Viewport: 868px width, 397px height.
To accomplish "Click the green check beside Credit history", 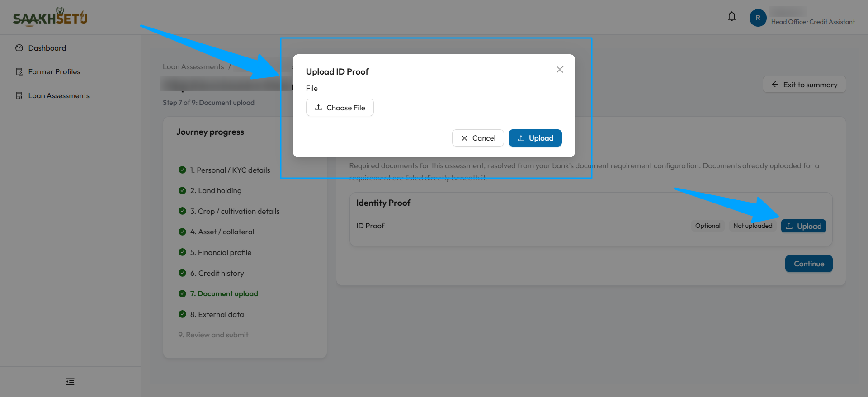I will click(182, 273).
